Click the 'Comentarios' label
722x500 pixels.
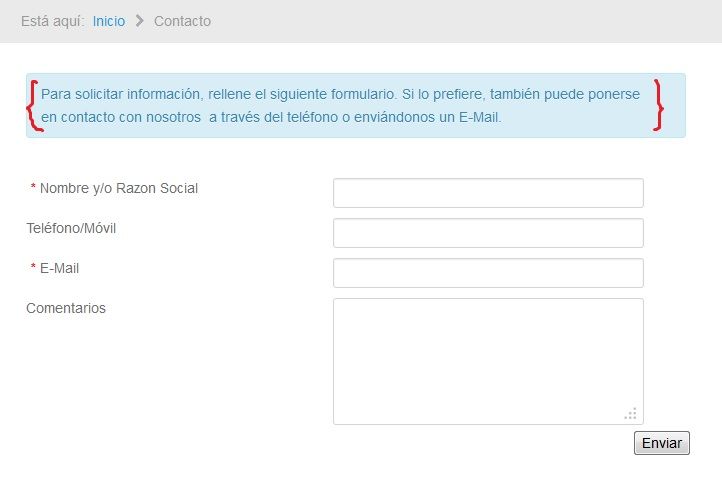(x=66, y=308)
